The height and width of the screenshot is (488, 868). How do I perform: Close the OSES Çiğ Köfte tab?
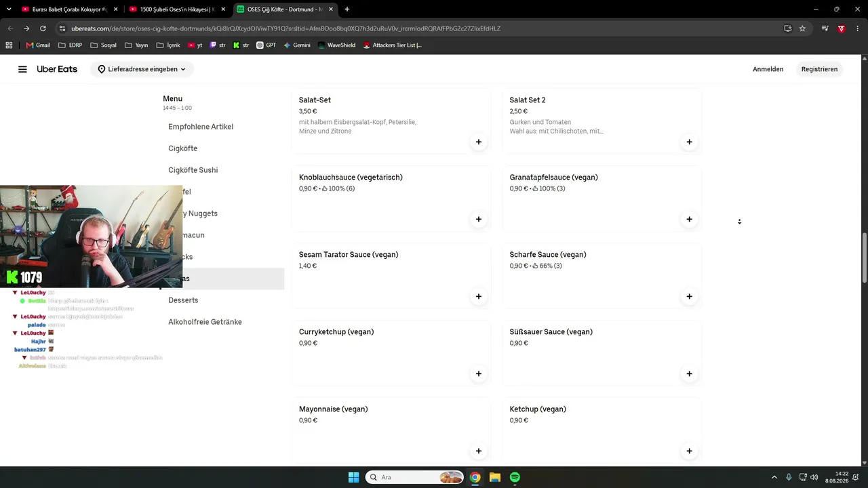(x=330, y=9)
